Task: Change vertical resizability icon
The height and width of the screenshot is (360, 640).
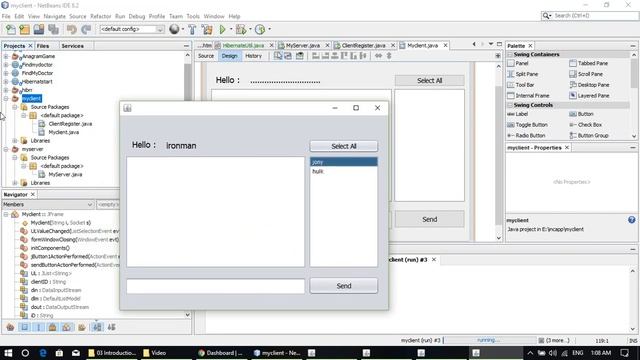Action: pyautogui.click(x=389, y=56)
